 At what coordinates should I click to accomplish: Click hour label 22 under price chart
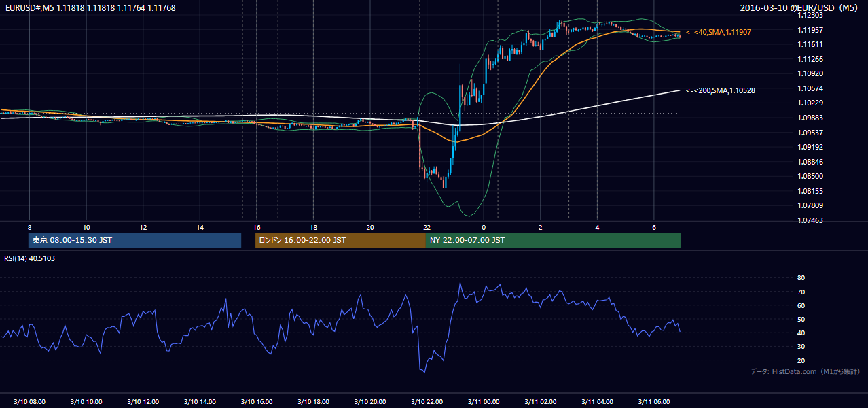427,227
